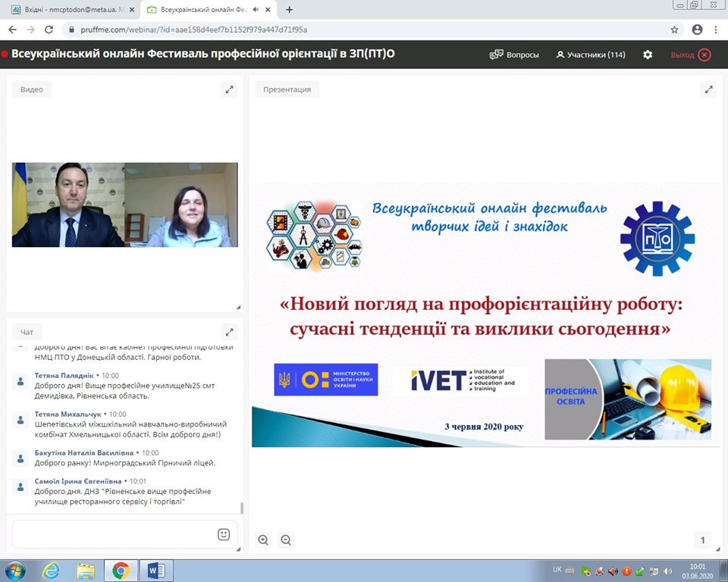The height and width of the screenshot is (582, 728).
Task: Reload the webinar page
Action: coord(49,30)
